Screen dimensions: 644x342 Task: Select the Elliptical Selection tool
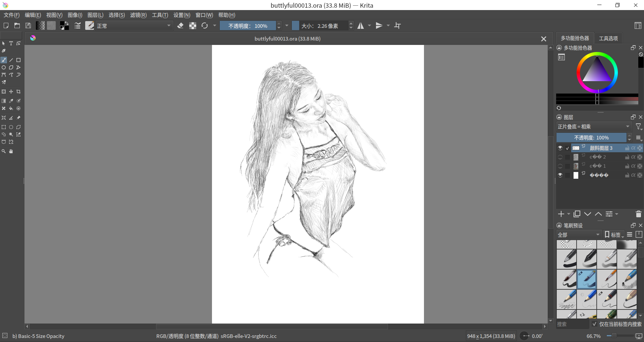point(11,127)
